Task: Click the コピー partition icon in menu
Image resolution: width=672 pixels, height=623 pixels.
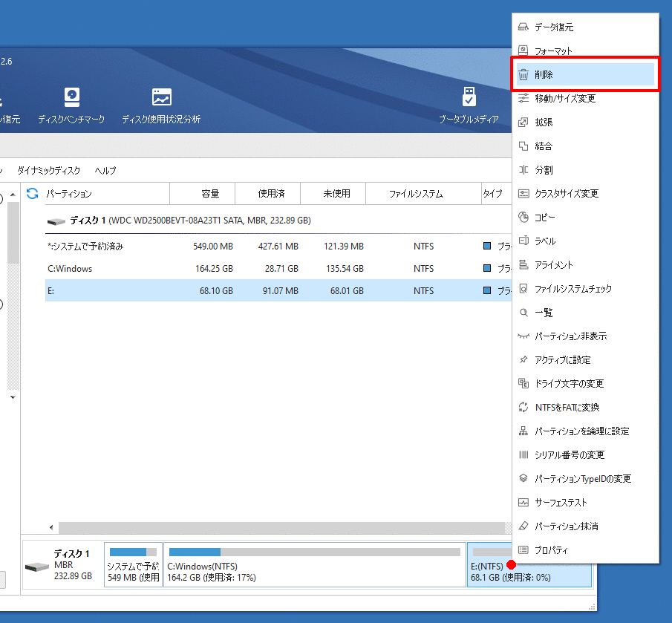Action: [x=523, y=218]
